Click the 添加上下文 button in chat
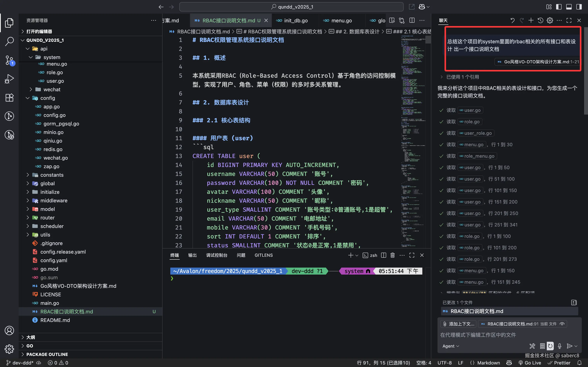The height and width of the screenshot is (367, 588). pyautogui.click(x=458, y=324)
